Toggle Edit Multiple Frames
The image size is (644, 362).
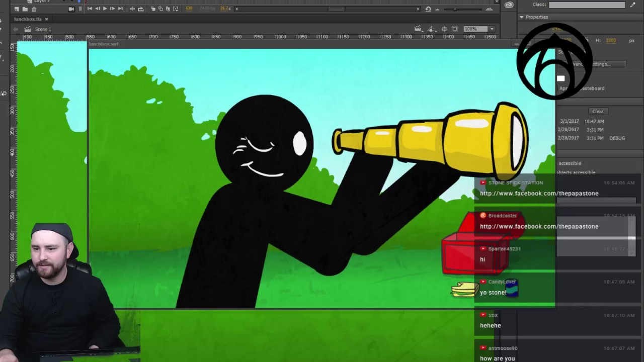(x=168, y=9)
